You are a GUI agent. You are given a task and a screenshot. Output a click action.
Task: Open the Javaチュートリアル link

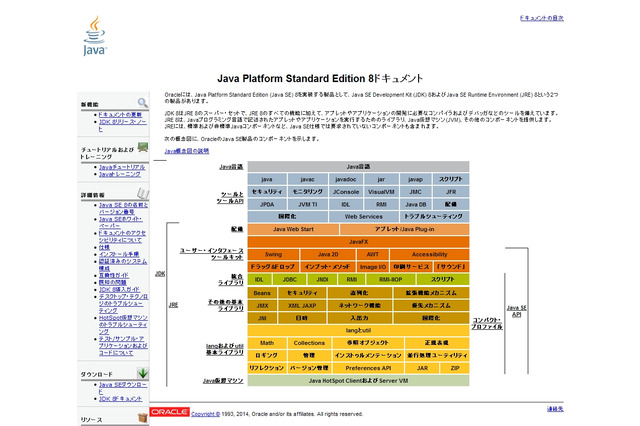pyautogui.click(x=122, y=167)
